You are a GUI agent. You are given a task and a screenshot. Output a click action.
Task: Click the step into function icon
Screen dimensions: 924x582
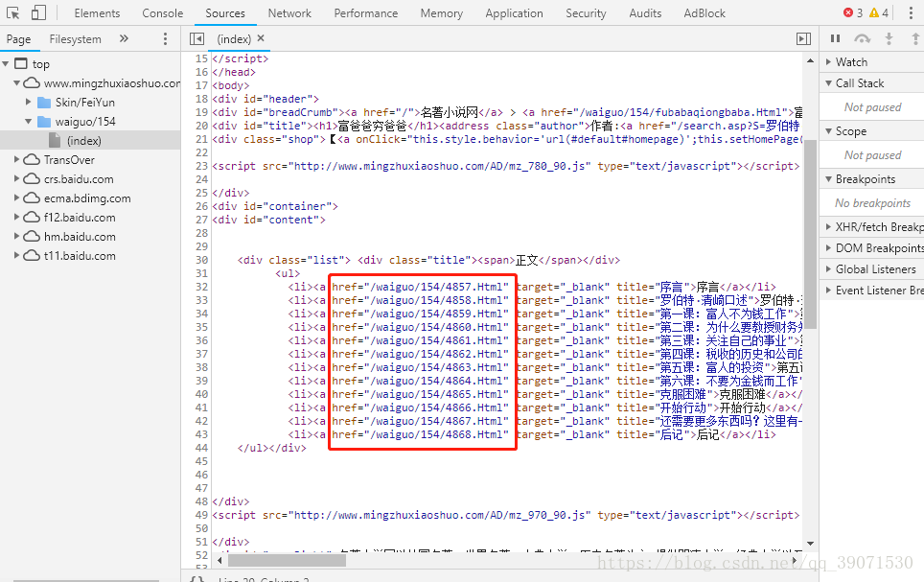point(889,39)
